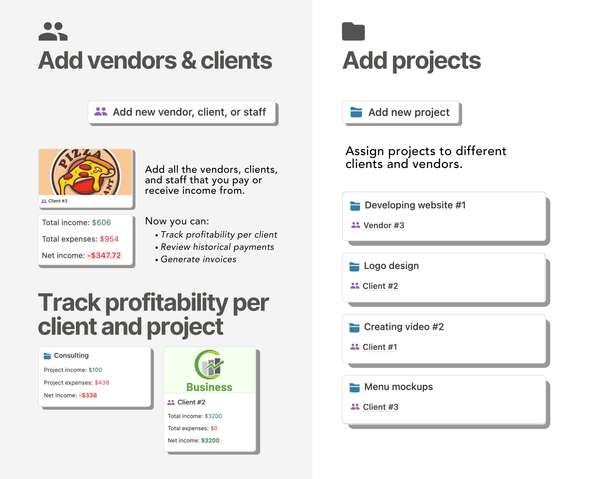600x479 pixels.
Task: Select the Creating video #2 project title
Action: click(403, 327)
